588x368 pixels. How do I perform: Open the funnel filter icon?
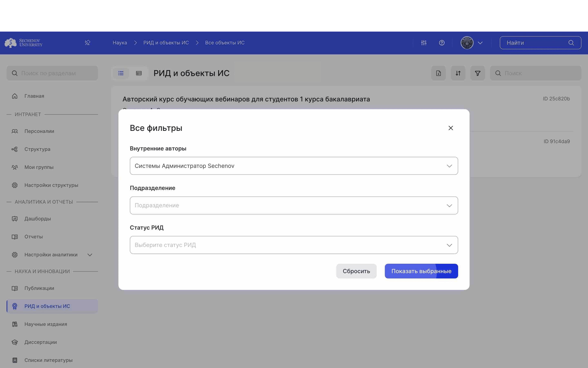478,73
